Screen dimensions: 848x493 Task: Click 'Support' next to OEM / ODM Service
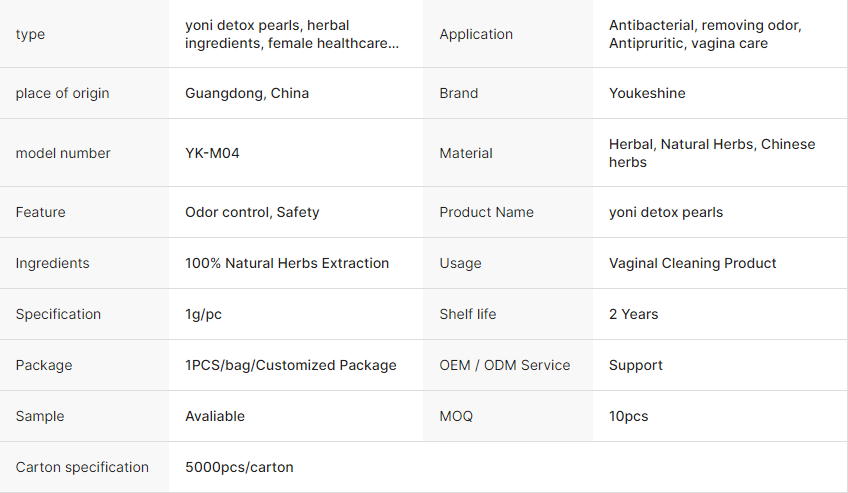click(x=635, y=365)
